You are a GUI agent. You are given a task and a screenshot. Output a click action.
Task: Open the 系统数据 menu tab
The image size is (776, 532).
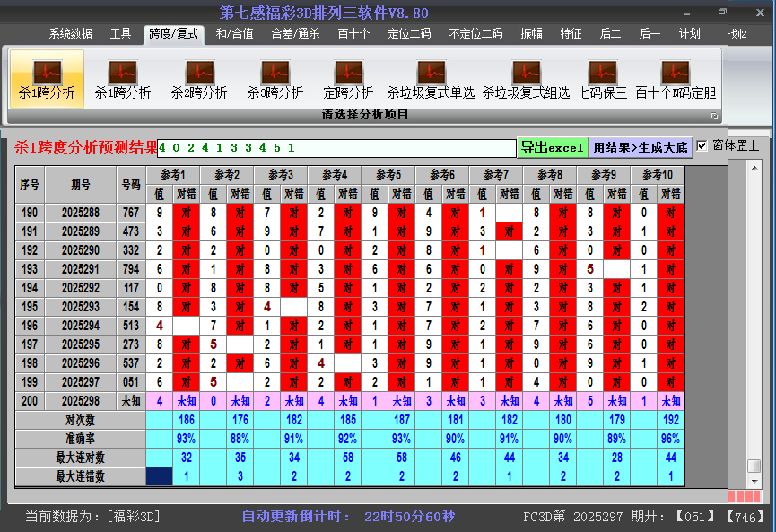tap(70, 34)
